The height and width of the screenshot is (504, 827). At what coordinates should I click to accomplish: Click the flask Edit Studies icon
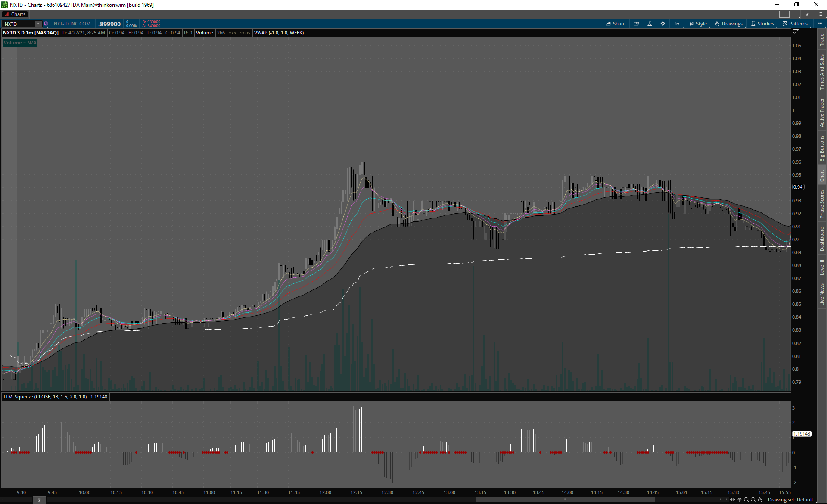pos(650,24)
